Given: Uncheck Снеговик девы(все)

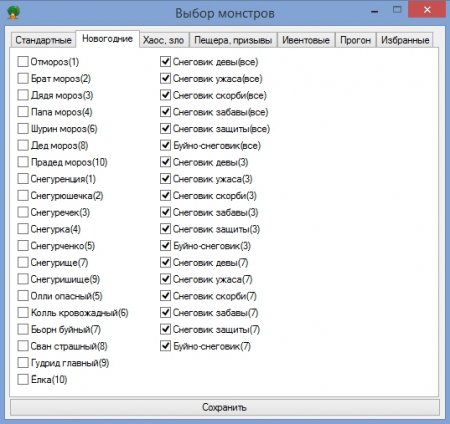Looking at the screenshot, I should point(165,62).
